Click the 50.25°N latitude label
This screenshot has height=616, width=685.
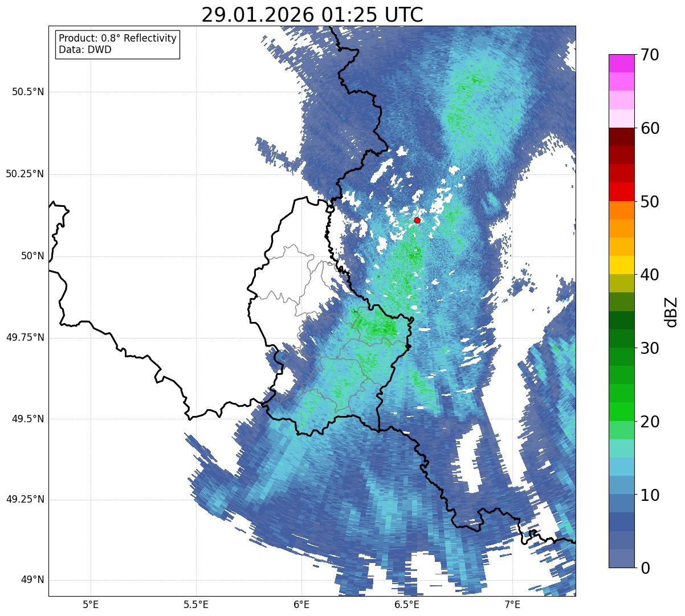tap(25, 174)
